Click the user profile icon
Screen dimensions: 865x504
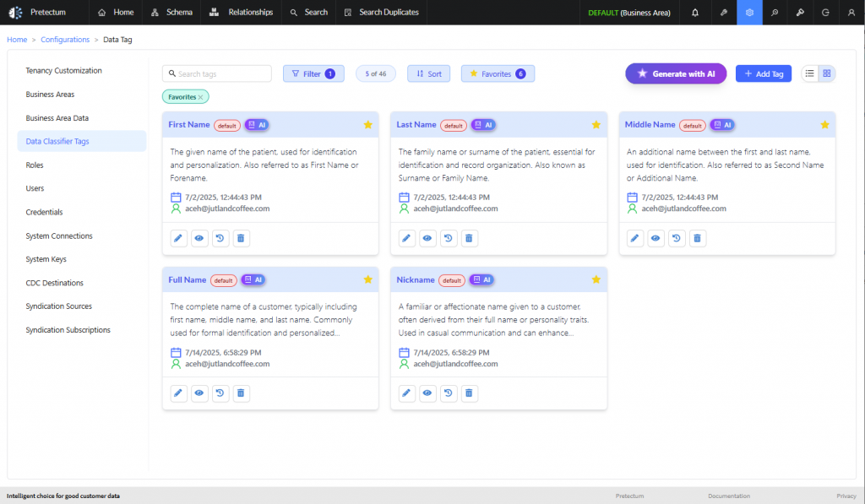tap(851, 12)
